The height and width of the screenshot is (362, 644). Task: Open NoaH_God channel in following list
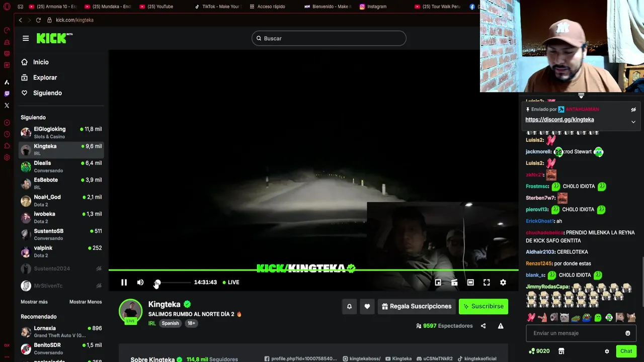coord(61,201)
